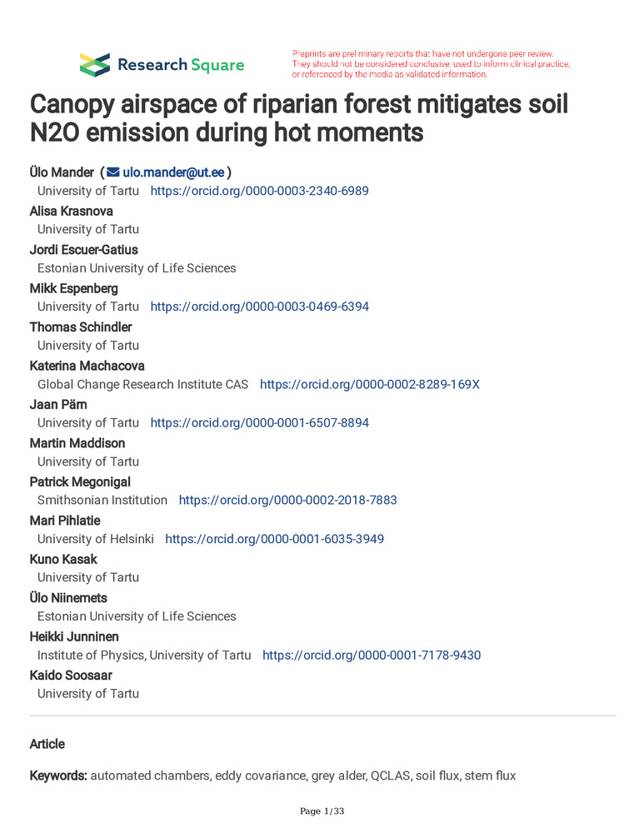
Task: Follow Patrick Megonigal's ORCID link
Action: pos(287,500)
